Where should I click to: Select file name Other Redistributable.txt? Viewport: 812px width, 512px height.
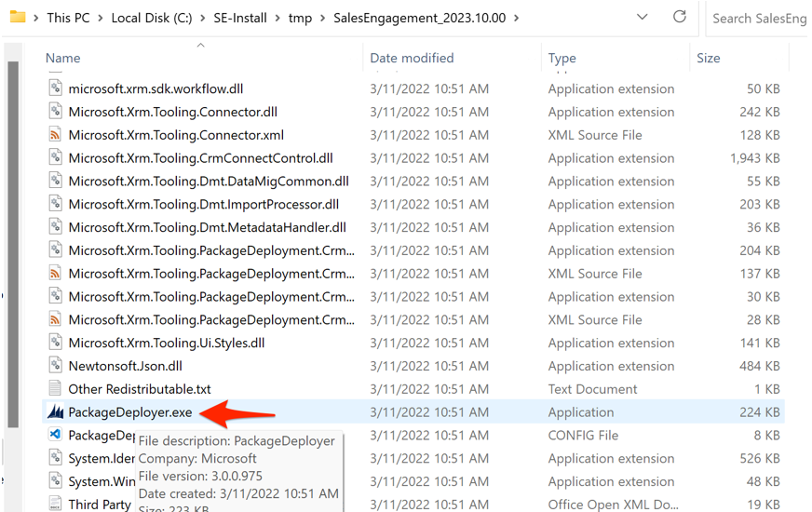pos(140,389)
